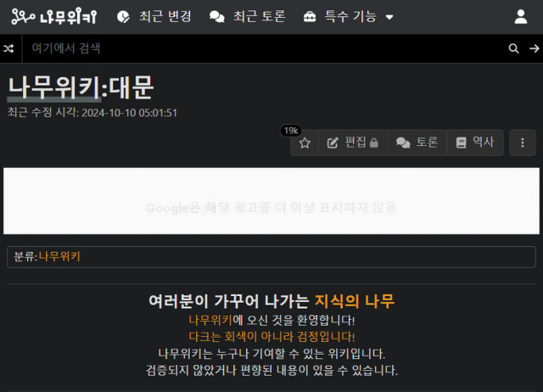Open 최근 변경 recent changes

pos(154,16)
